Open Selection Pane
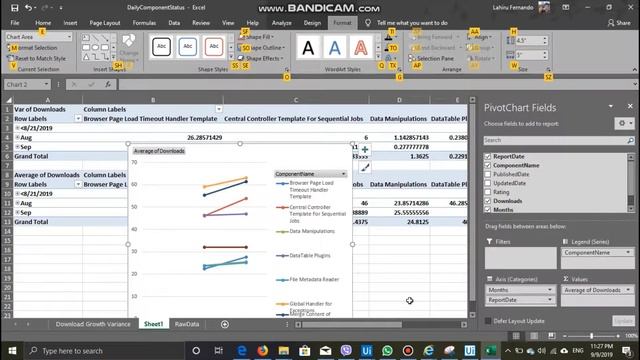Viewport: 640px width, 360px height. [x=431, y=58]
